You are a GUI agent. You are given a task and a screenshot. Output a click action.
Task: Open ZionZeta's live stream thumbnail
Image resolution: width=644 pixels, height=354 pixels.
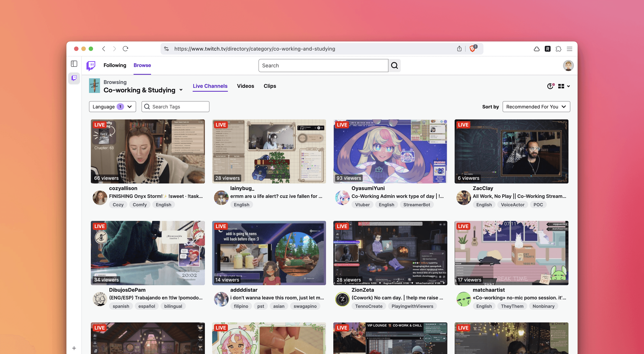point(390,253)
